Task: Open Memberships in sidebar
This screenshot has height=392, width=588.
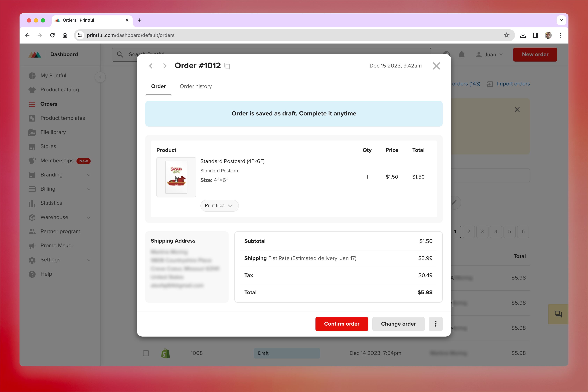Action: point(57,160)
